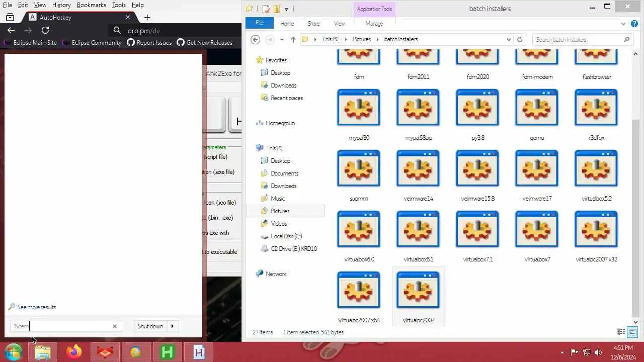Click See more results link
This screenshot has width=644, height=362.
(x=36, y=307)
